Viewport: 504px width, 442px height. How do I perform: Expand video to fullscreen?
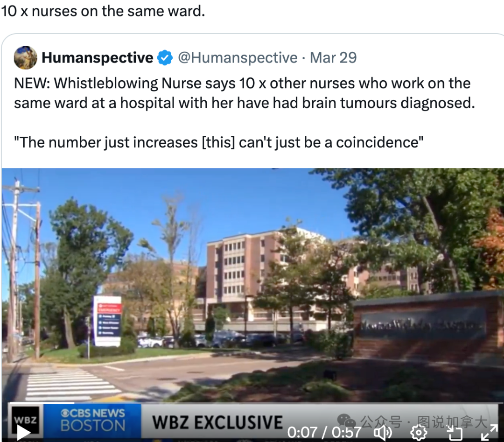[x=490, y=433]
